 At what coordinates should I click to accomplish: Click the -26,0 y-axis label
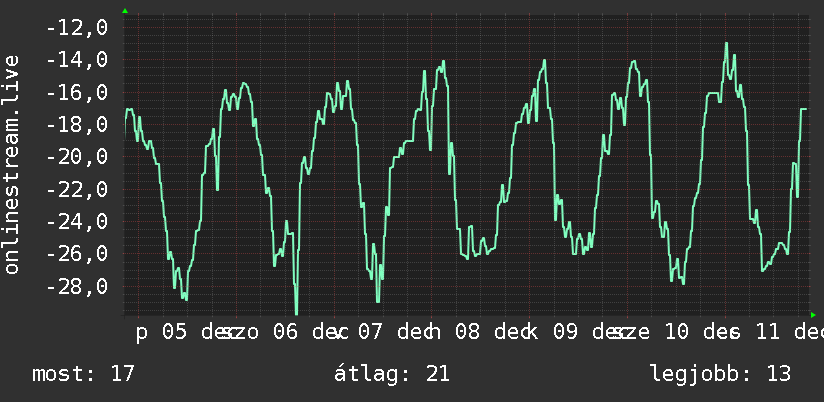click(x=77, y=254)
